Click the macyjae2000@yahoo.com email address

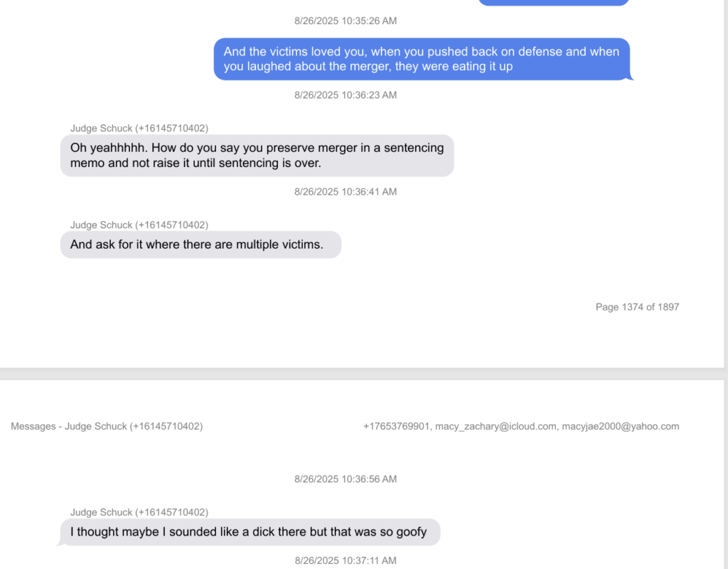[x=620, y=427]
